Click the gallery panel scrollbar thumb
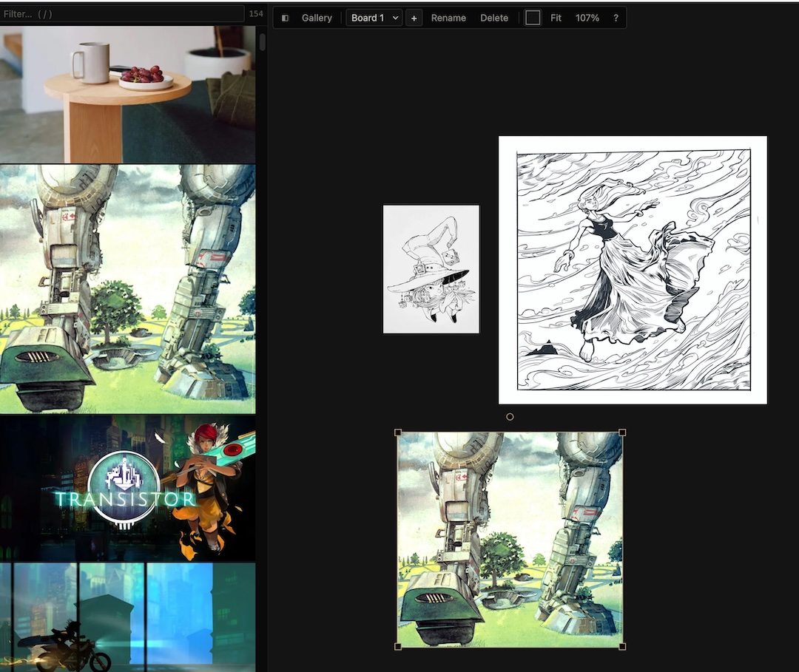 coord(263,41)
